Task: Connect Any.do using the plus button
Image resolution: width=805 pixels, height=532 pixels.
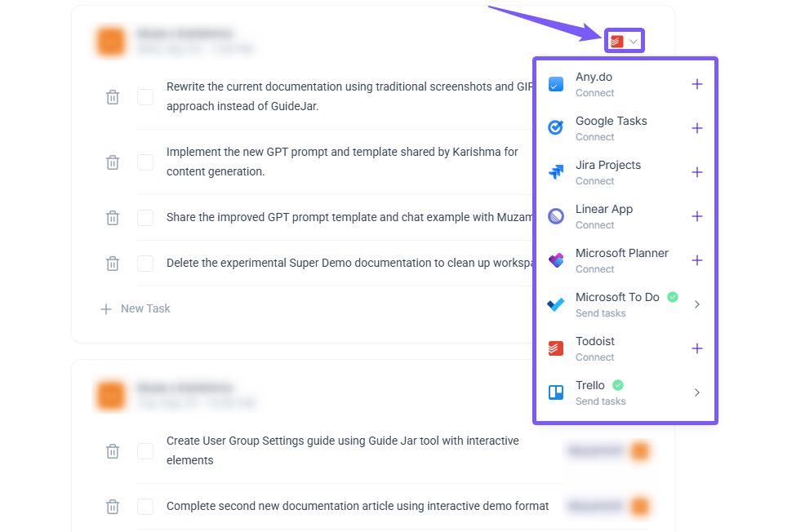Action: pyautogui.click(x=696, y=84)
